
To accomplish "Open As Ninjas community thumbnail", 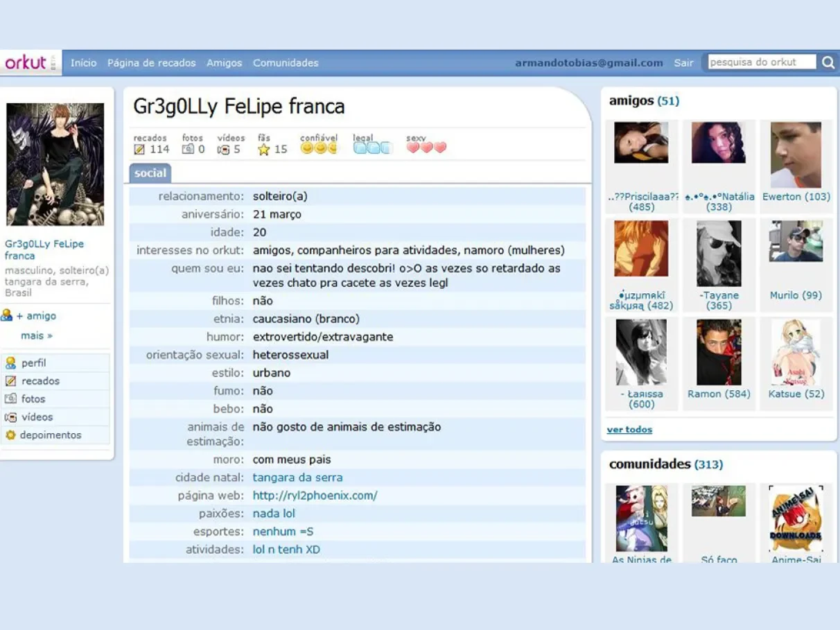I will pos(641,518).
